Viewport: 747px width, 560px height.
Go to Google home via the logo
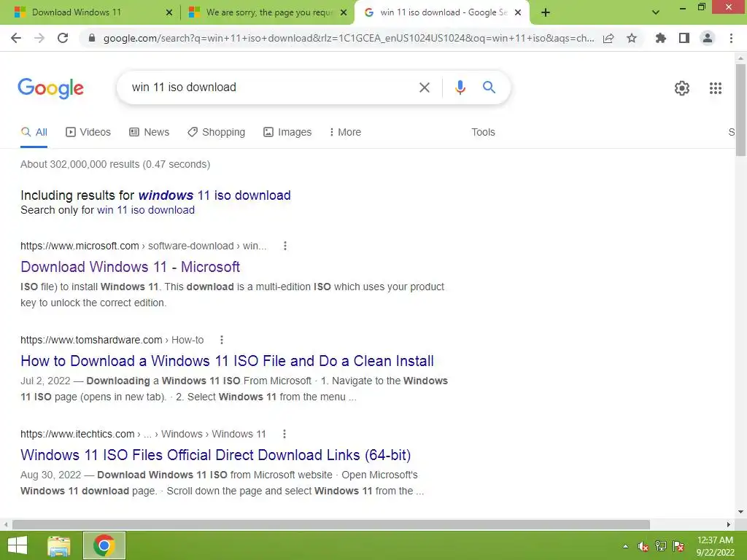pyautogui.click(x=50, y=88)
